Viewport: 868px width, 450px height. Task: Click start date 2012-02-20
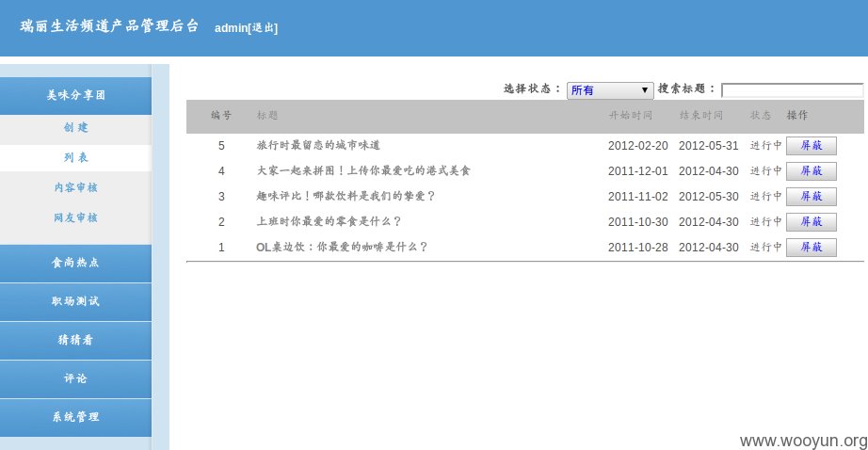click(637, 146)
